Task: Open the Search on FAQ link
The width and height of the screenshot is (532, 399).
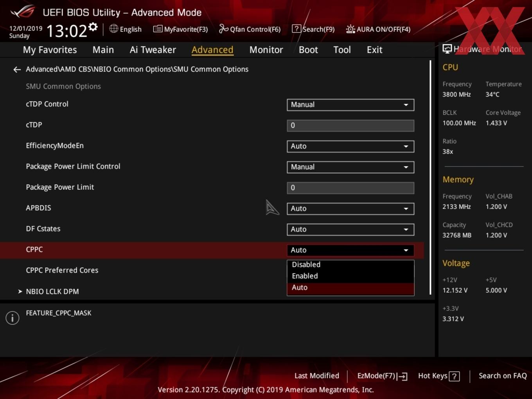Action: pos(503,376)
